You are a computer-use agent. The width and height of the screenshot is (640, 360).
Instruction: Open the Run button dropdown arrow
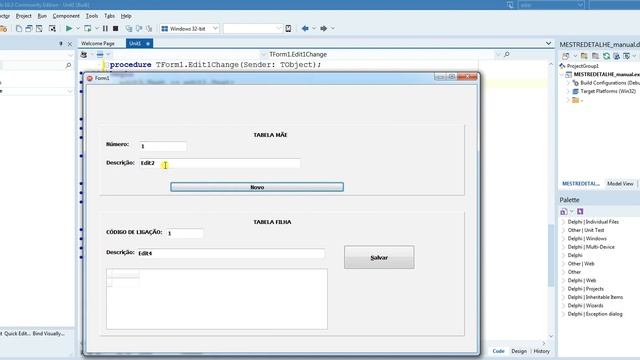78,28
